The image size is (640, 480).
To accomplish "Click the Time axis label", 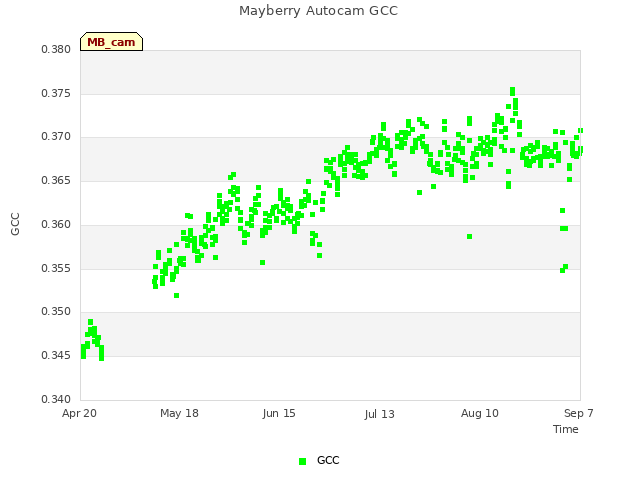I will tap(566, 429).
